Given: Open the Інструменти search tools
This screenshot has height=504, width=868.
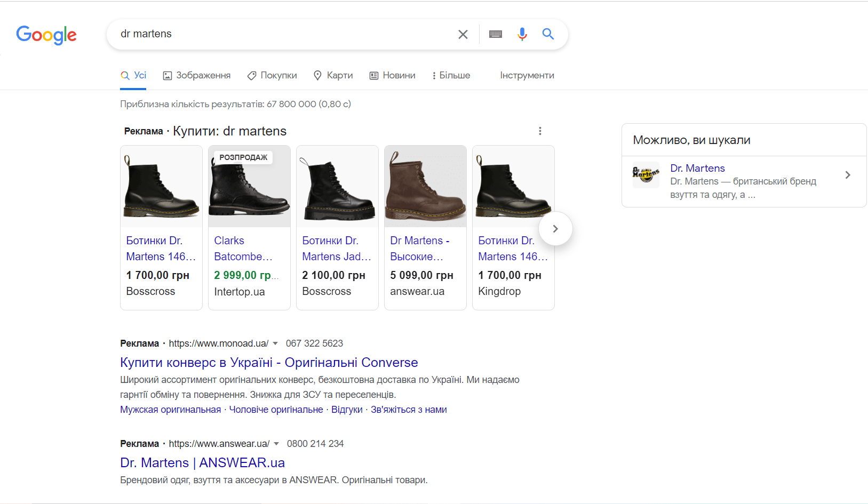Looking at the screenshot, I should [527, 75].
